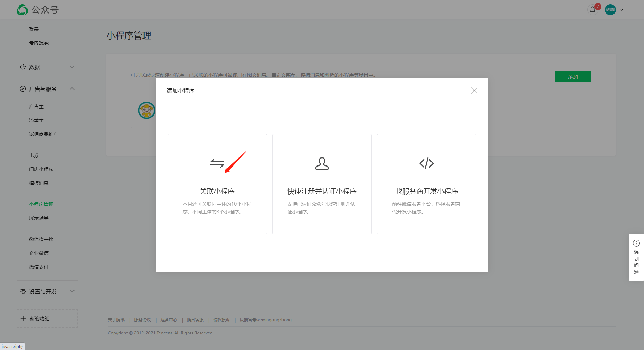Close the 添加小程序 dialog
This screenshot has height=350, width=644.
(x=474, y=91)
